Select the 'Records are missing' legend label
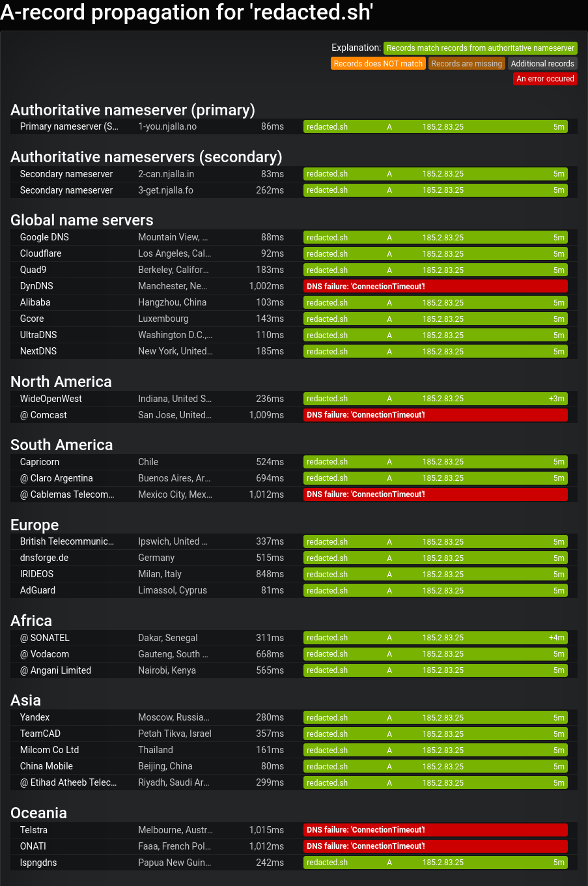This screenshot has width=588, height=886. [467, 63]
